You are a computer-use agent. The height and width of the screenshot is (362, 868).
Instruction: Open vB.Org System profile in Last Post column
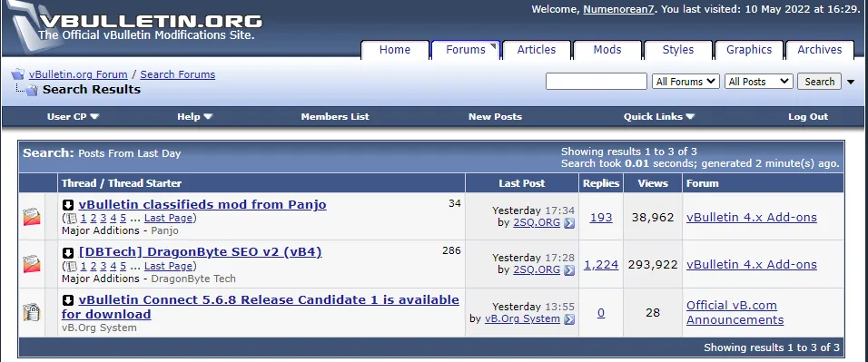(522, 318)
